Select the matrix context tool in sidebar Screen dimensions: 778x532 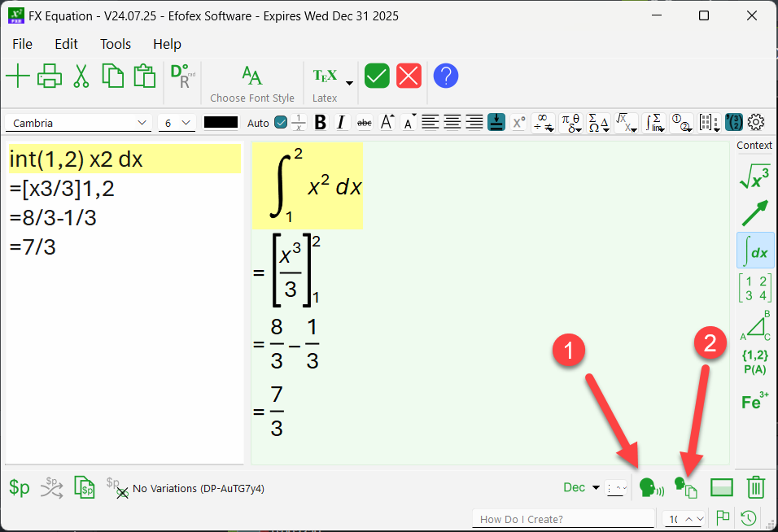coord(755,288)
